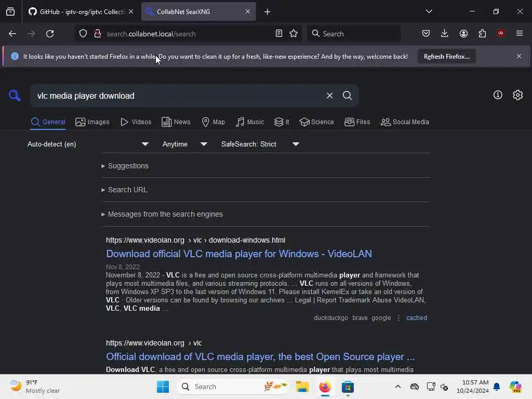Select the News search category

click(x=176, y=122)
